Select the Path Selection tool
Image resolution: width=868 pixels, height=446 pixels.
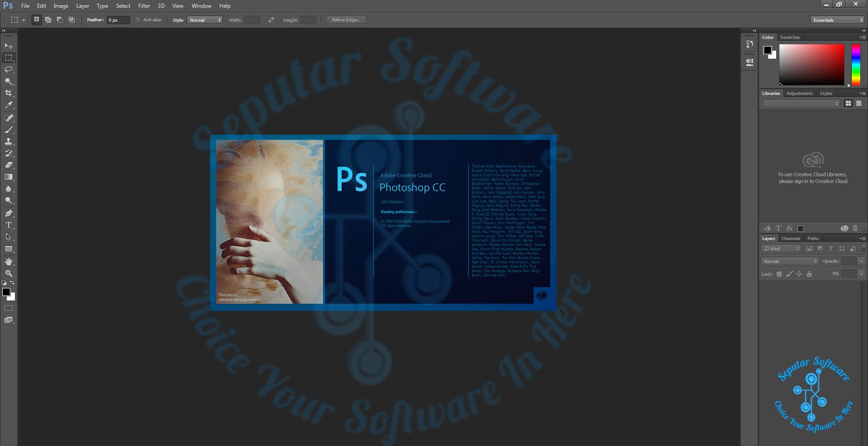coord(9,237)
